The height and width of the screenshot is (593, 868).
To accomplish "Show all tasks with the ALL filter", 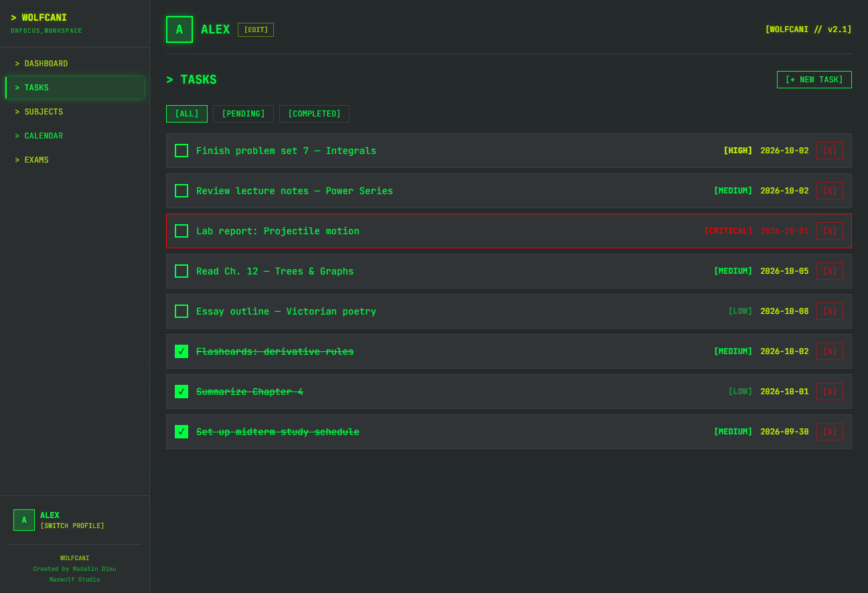I will pyautogui.click(x=187, y=114).
